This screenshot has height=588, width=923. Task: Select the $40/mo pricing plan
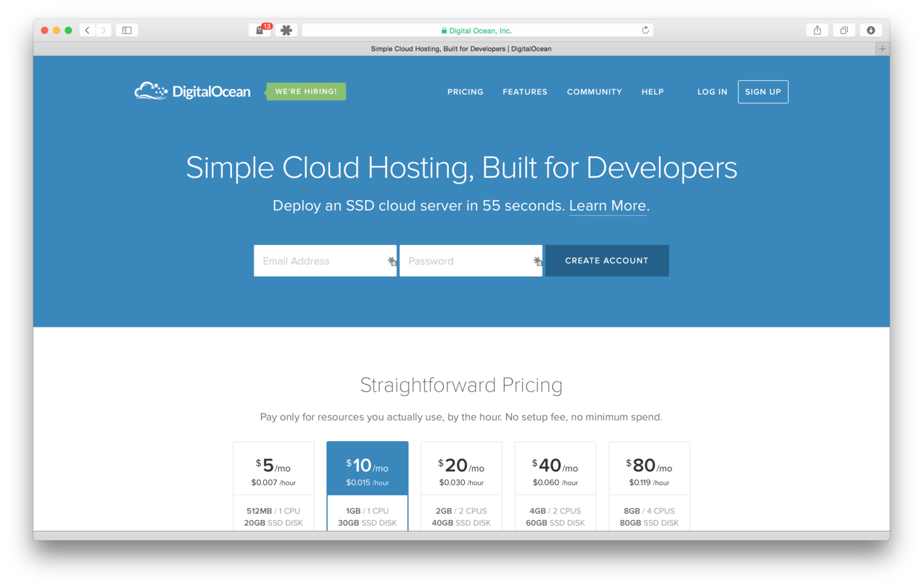pyautogui.click(x=555, y=486)
